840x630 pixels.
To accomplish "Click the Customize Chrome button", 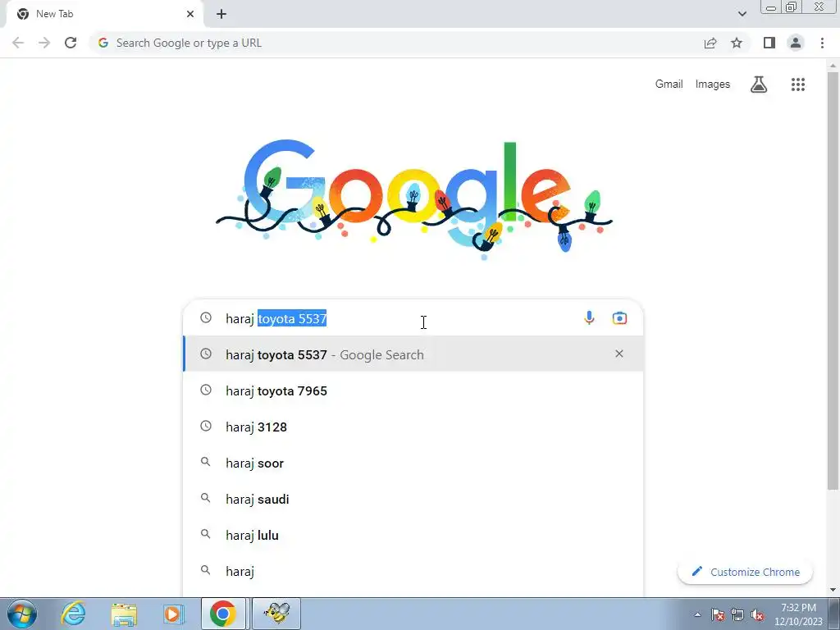I will pyautogui.click(x=745, y=572).
